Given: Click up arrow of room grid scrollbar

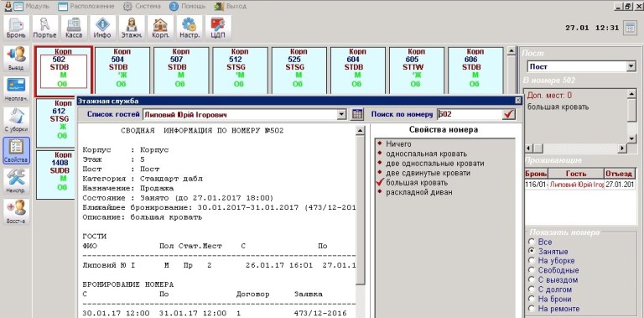Looking at the screenshot, I should click(x=512, y=51).
